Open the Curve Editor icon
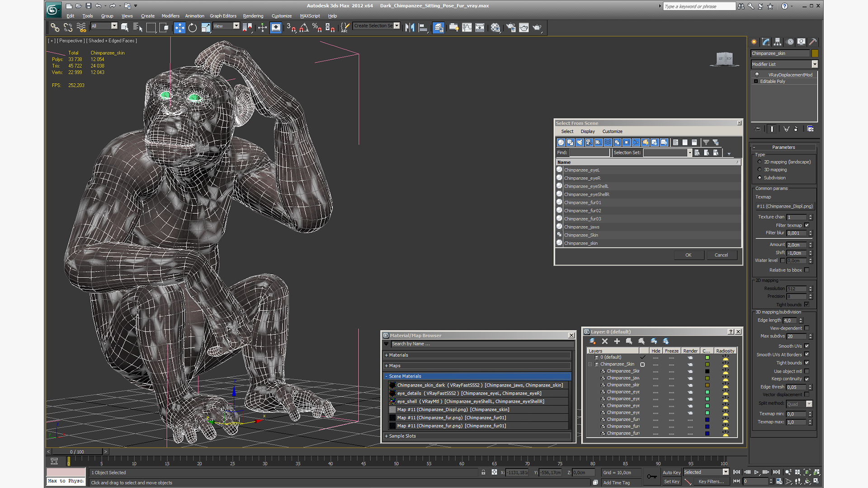The width and height of the screenshot is (868, 488). tap(467, 28)
